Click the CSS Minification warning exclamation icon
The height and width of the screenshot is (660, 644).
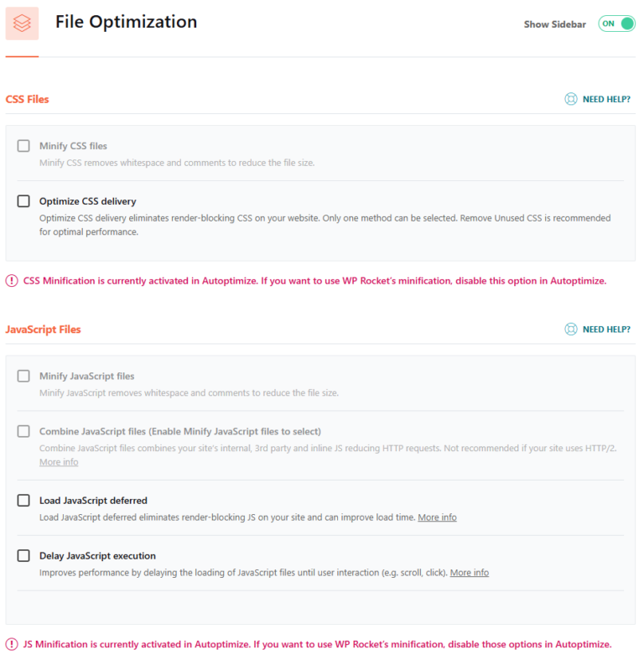pyautogui.click(x=12, y=281)
